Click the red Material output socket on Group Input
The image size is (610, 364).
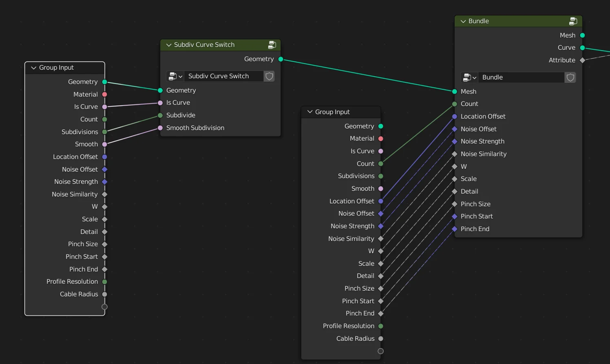pyautogui.click(x=104, y=94)
